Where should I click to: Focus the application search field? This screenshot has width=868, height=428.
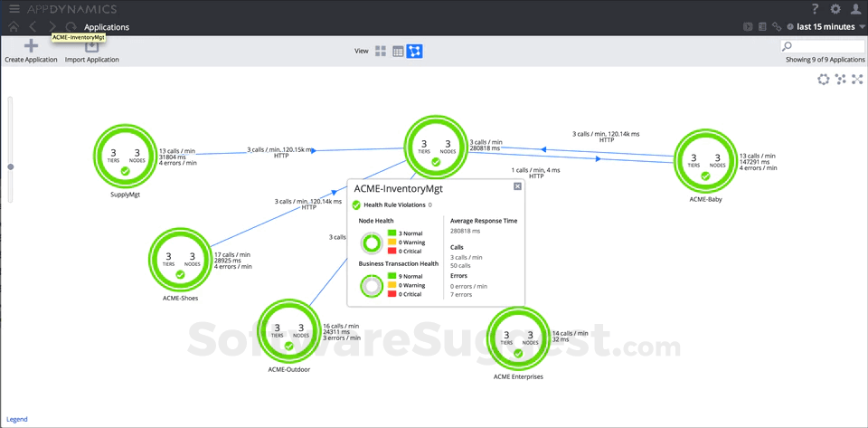point(822,46)
